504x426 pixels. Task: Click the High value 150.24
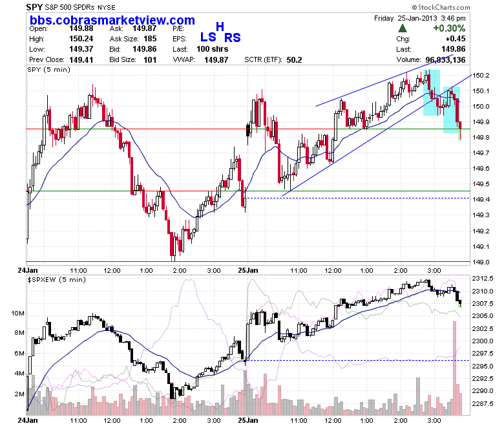point(81,39)
